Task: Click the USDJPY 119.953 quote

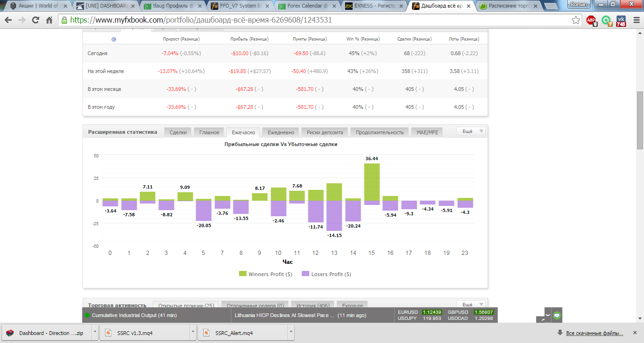Action: (x=420, y=318)
